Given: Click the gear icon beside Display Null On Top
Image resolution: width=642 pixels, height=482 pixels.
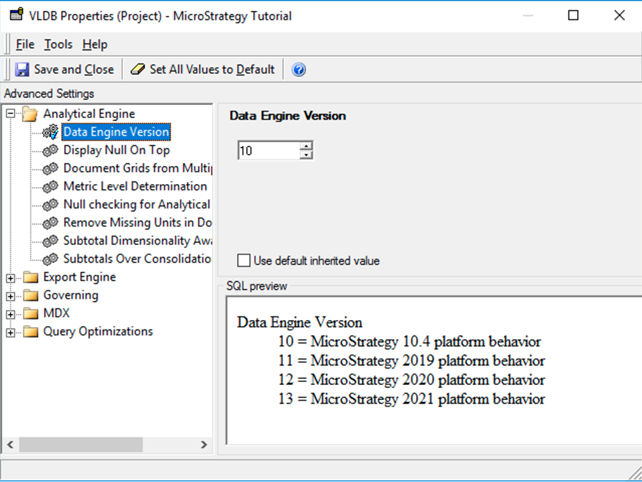Looking at the screenshot, I should [49, 150].
